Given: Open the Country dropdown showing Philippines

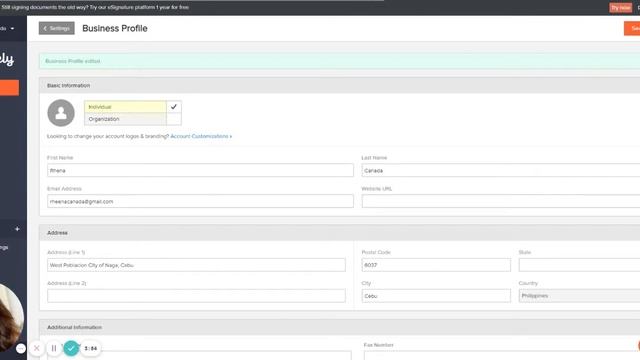Looking at the screenshot, I should [x=579, y=296].
